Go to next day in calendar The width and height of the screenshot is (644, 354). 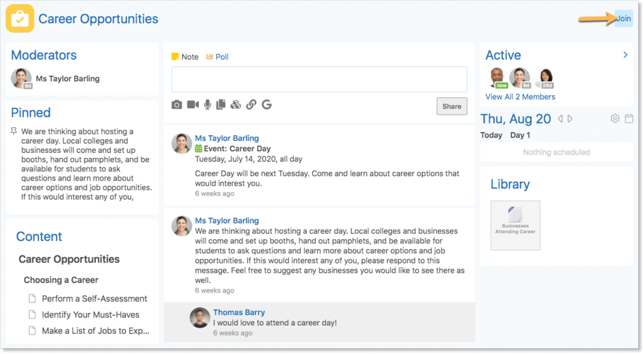pyautogui.click(x=570, y=119)
